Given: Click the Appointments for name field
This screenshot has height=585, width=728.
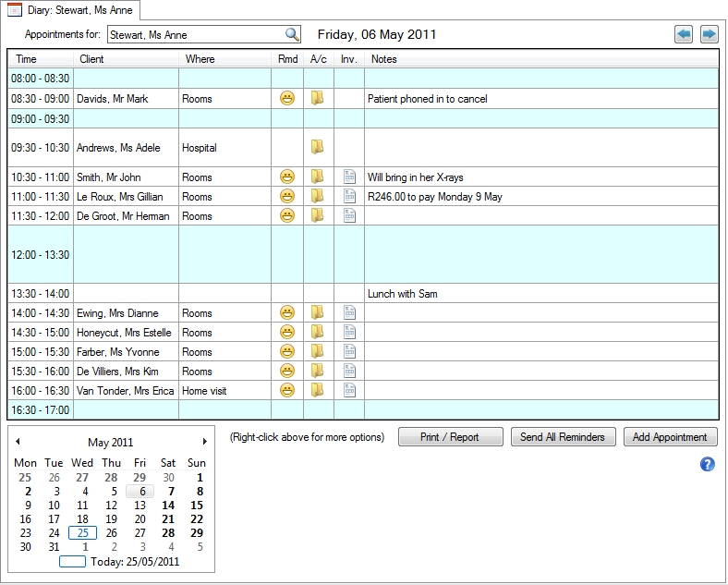Looking at the screenshot, I should 194,35.
